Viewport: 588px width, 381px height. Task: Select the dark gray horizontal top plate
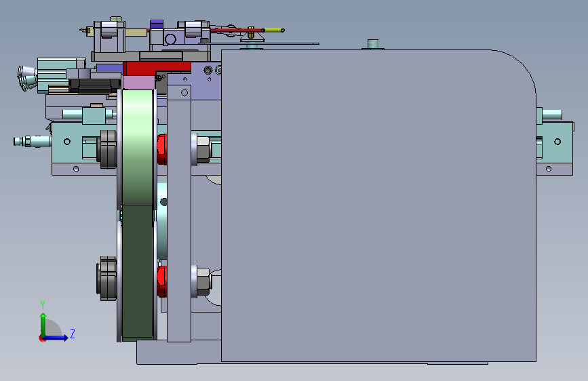pos(150,56)
